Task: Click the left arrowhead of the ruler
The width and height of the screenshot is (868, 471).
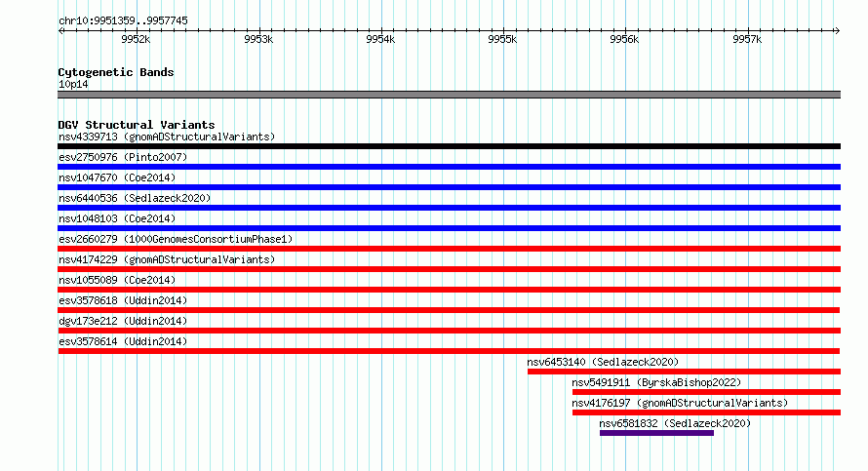Action: coord(60,31)
